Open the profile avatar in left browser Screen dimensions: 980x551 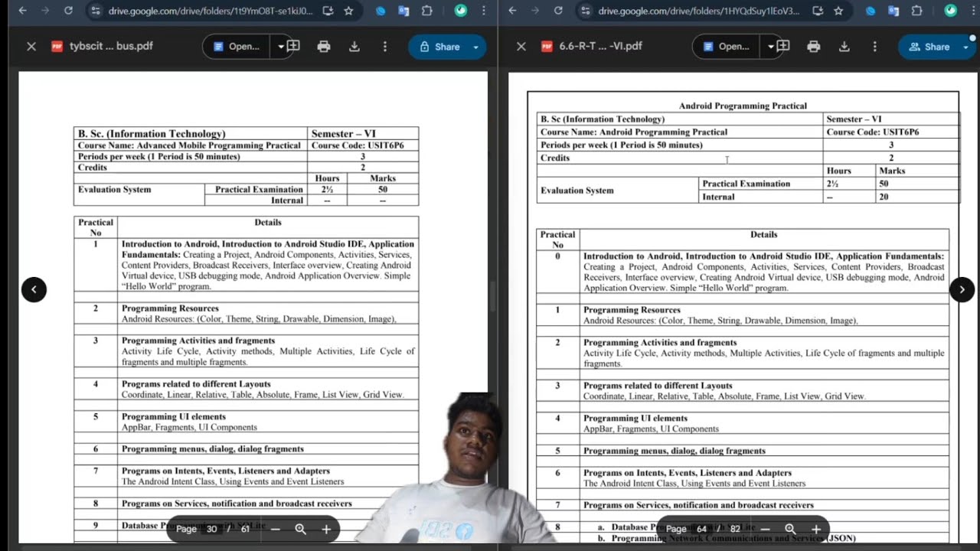[460, 11]
